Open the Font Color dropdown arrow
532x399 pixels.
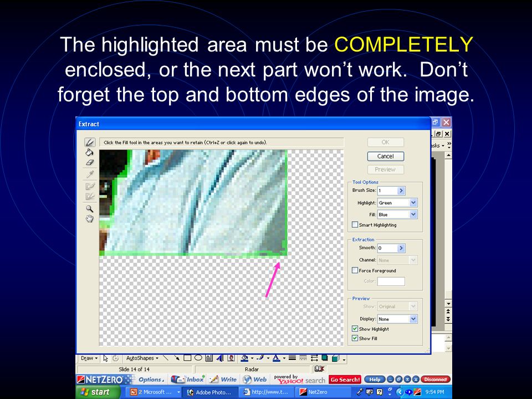(284, 359)
